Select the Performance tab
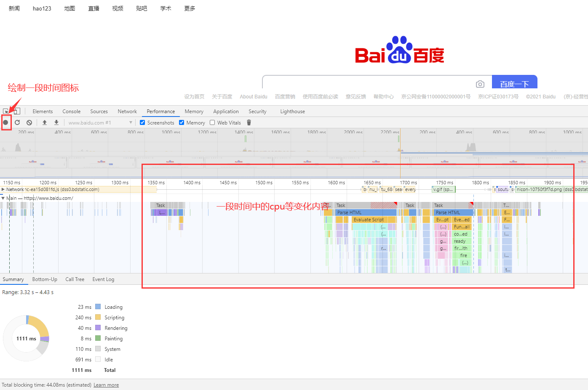The height and width of the screenshot is (390, 588). [161, 111]
